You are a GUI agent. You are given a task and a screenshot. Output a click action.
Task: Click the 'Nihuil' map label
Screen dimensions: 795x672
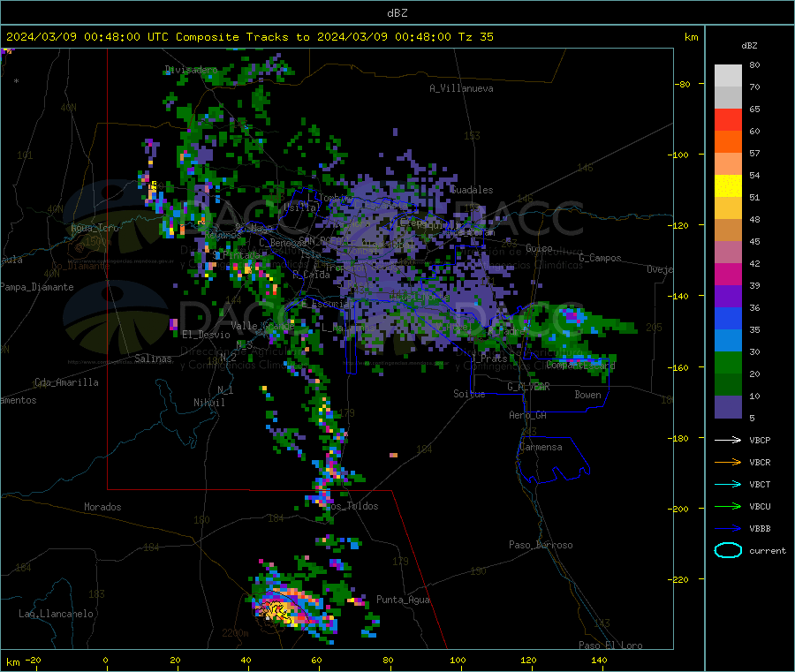208,403
